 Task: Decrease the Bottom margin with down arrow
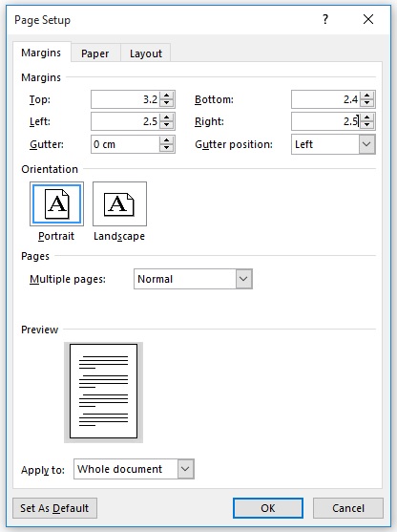pyautogui.click(x=366, y=103)
